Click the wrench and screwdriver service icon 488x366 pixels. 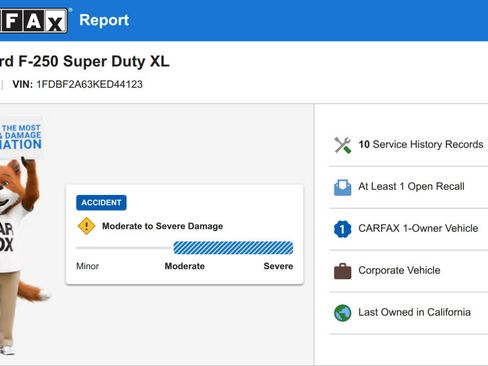click(343, 145)
